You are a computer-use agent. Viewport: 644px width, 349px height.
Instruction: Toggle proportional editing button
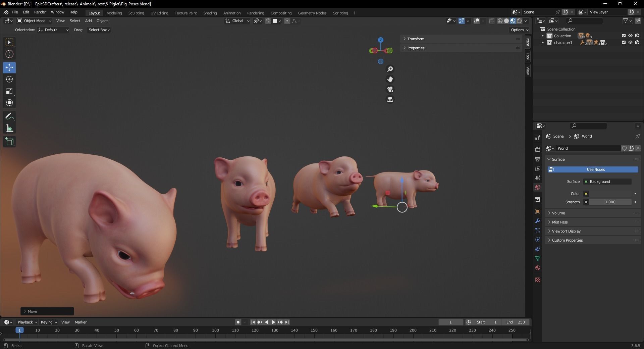[x=287, y=21]
